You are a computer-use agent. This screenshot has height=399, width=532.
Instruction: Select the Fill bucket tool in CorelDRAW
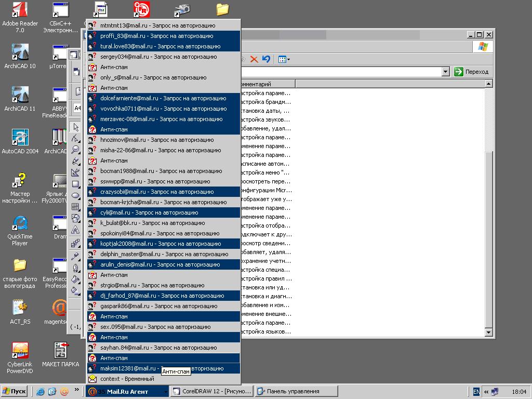point(75,279)
